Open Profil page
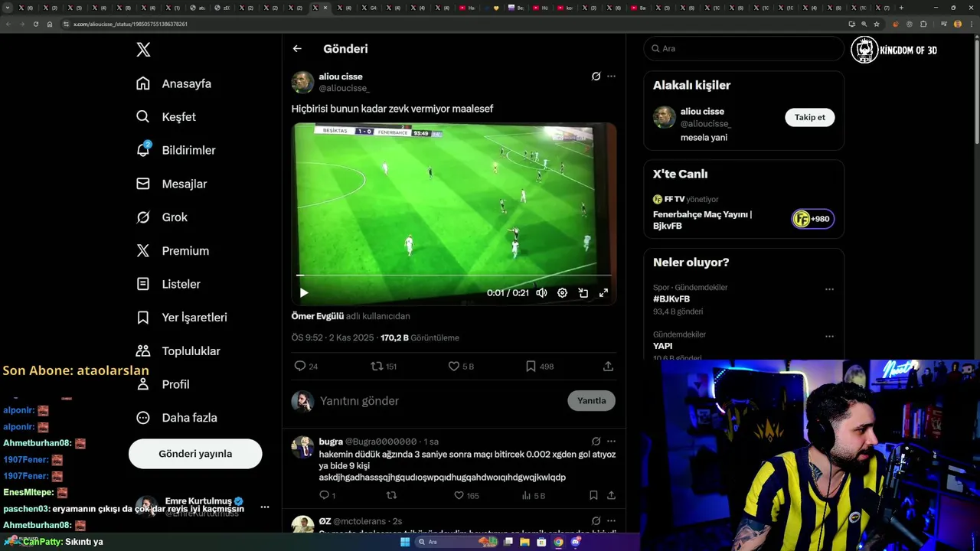 click(x=162, y=384)
